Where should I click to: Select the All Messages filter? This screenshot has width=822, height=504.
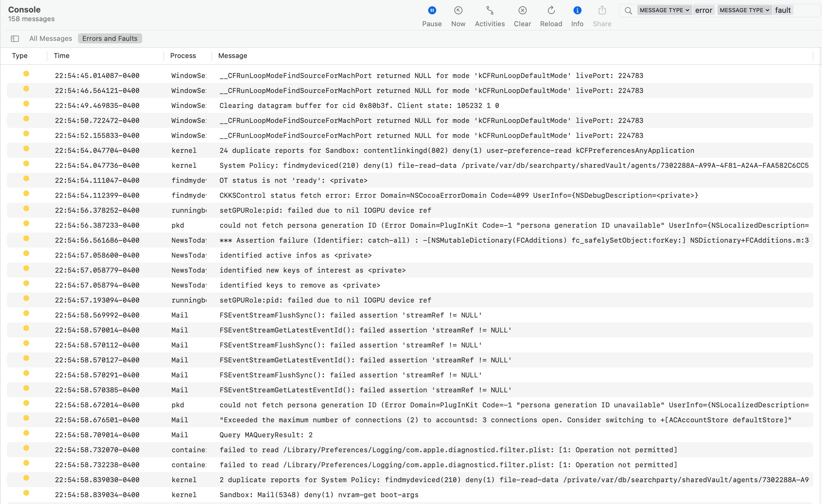51,39
